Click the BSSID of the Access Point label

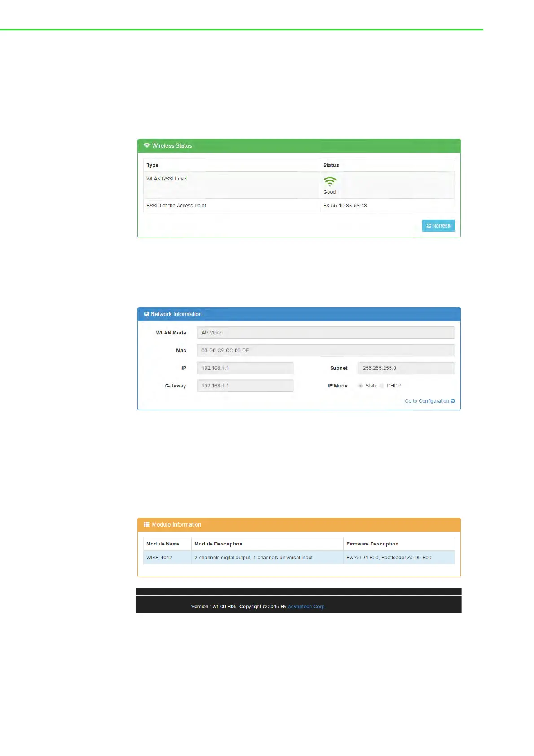point(176,206)
